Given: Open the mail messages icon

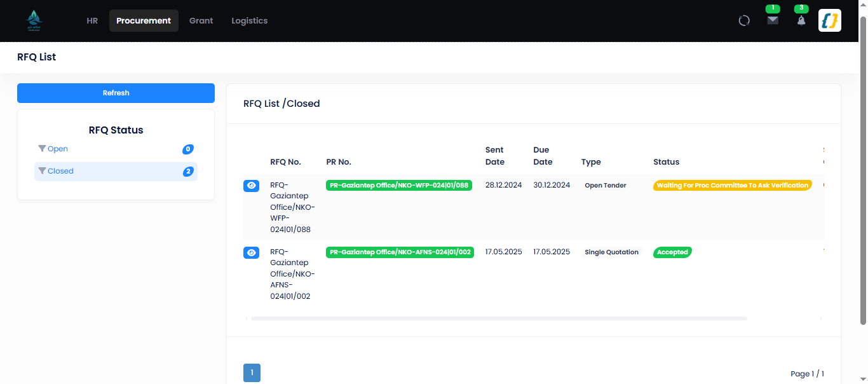Looking at the screenshot, I should [773, 20].
